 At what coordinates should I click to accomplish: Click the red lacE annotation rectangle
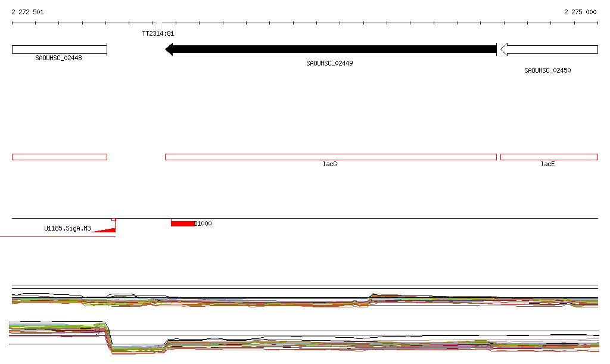[x=549, y=157]
